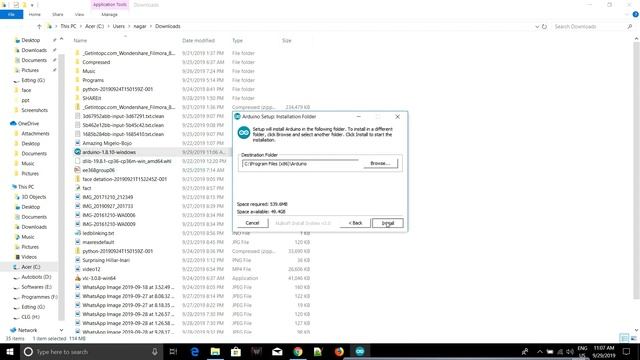Switch to large icons view layout
Viewport: 640px width, 360px height.
pos(633,338)
